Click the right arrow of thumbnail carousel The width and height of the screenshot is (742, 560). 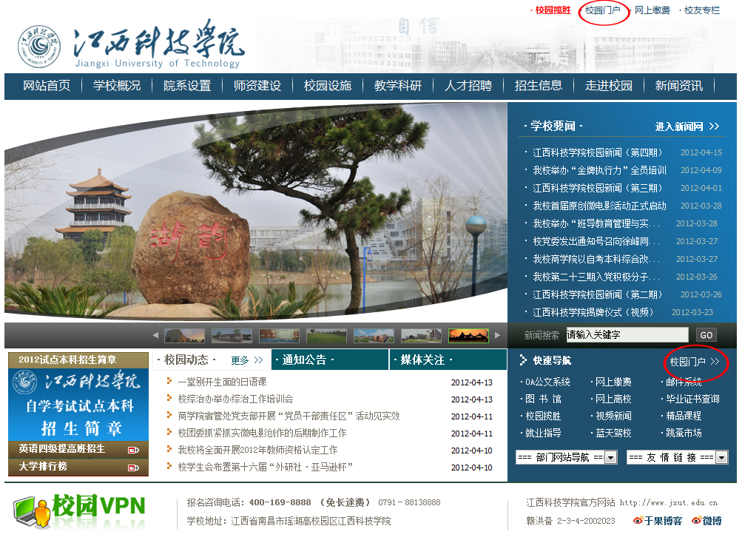[x=498, y=335]
